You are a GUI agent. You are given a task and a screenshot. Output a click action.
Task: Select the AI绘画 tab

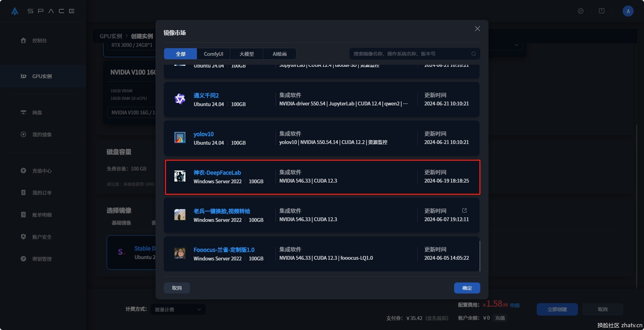pos(280,54)
